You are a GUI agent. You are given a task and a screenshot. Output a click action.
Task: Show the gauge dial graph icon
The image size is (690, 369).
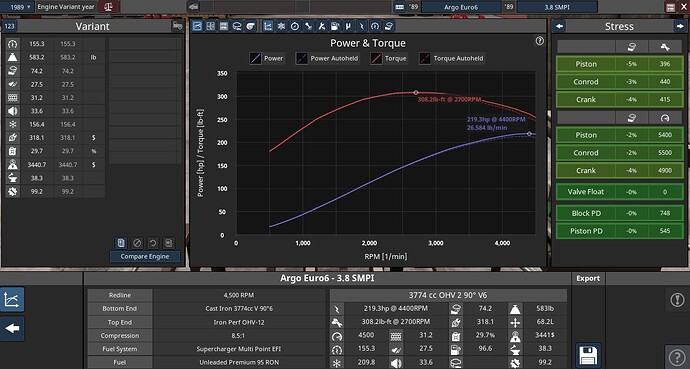[x=294, y=26]
